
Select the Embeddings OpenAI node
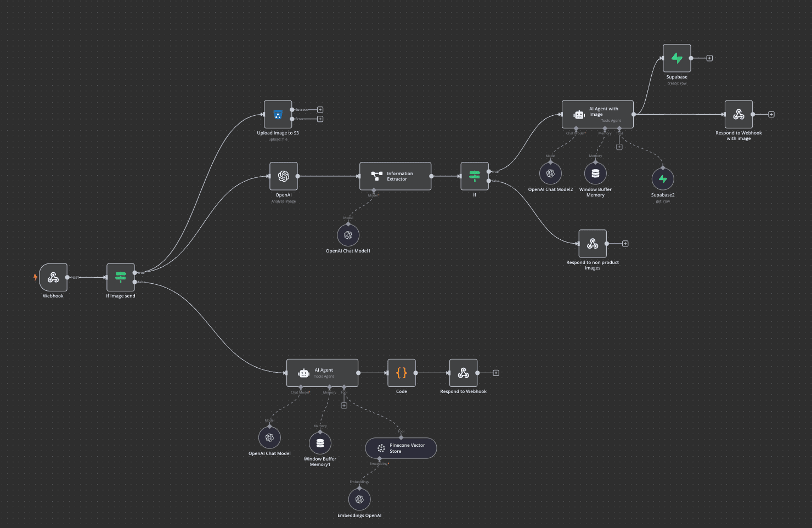point(359,499)
